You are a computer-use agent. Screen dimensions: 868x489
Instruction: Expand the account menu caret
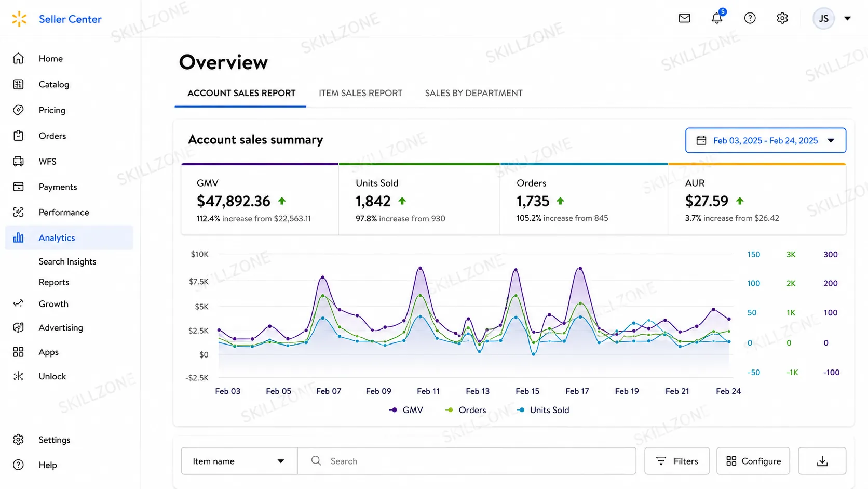(847, 19)
